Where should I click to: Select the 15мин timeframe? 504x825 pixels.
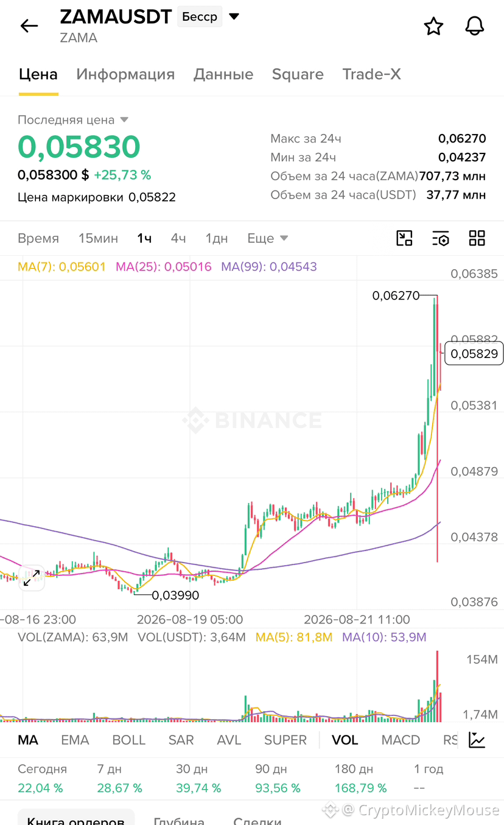click(99, 238)
